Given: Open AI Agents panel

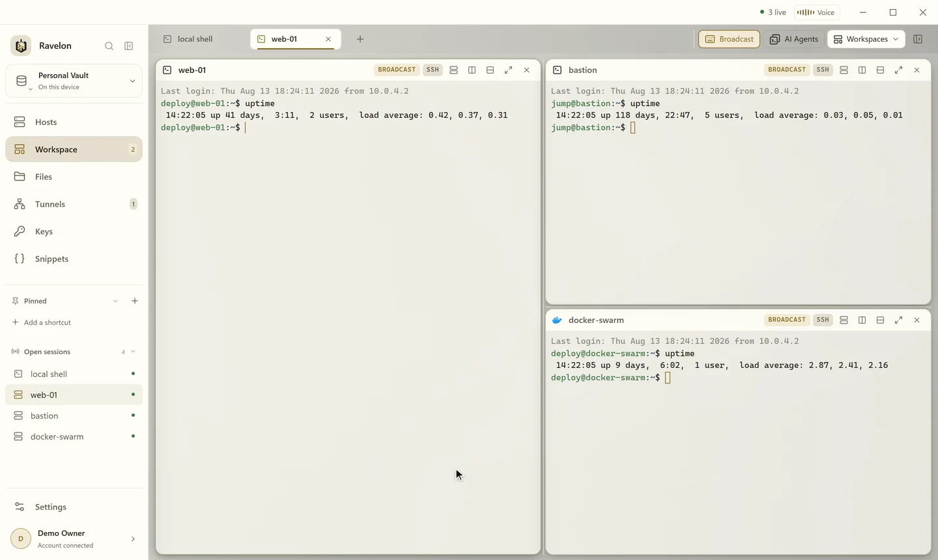Looking at the screenshot, I should 793,39.
